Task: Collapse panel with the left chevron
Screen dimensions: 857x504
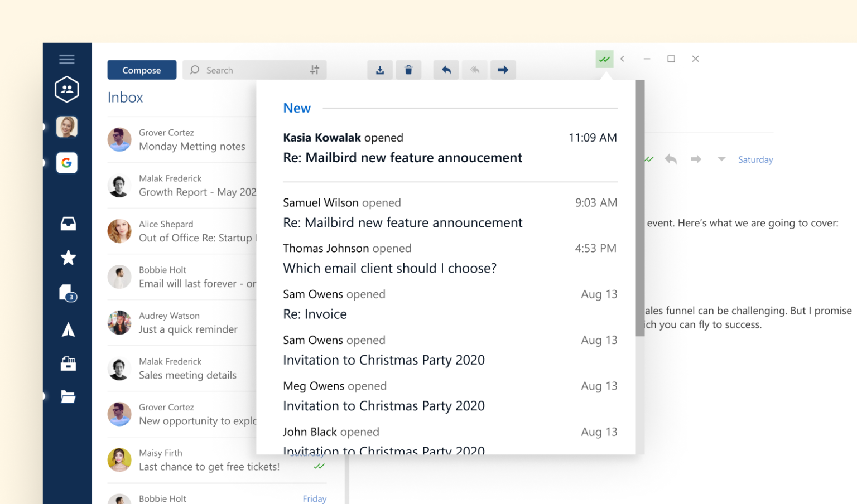Action: pyautogui.click(x=622, y=59)
